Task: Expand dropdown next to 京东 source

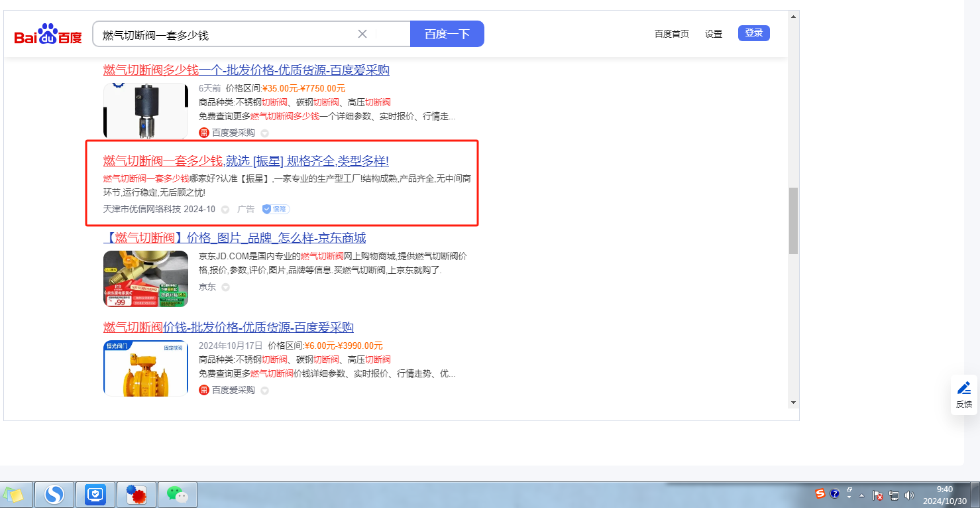Action: 225,287
